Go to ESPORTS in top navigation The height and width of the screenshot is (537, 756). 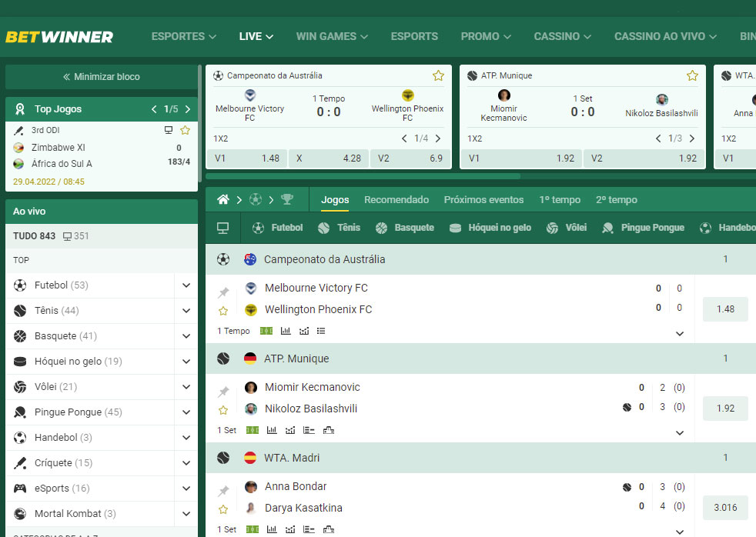tap(414, 37)
